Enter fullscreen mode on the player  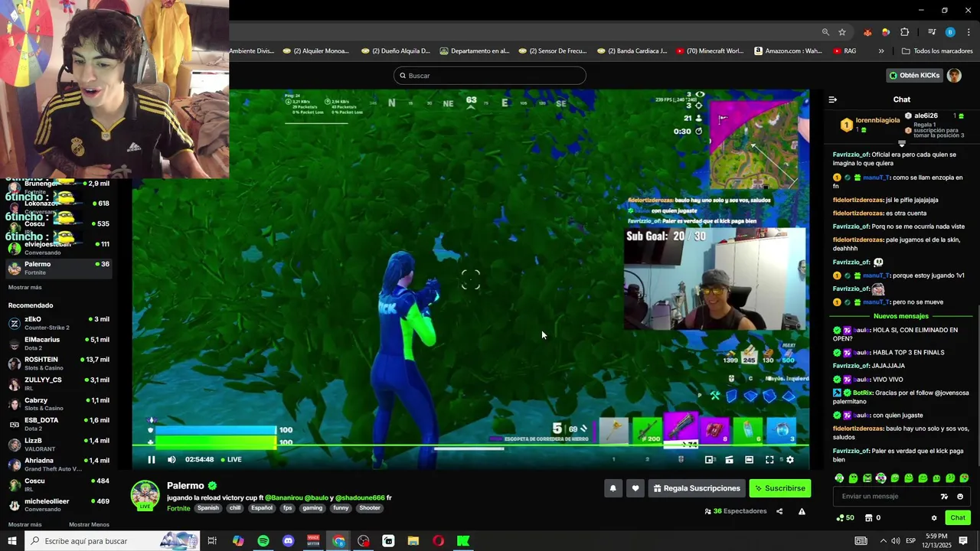pyautogui.click(x=769, y=460)
